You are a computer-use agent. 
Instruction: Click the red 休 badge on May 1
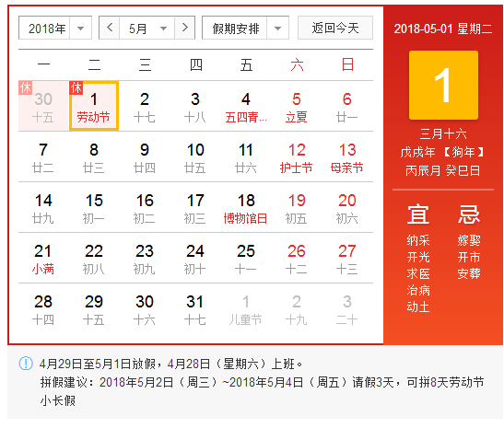[76, 87]
